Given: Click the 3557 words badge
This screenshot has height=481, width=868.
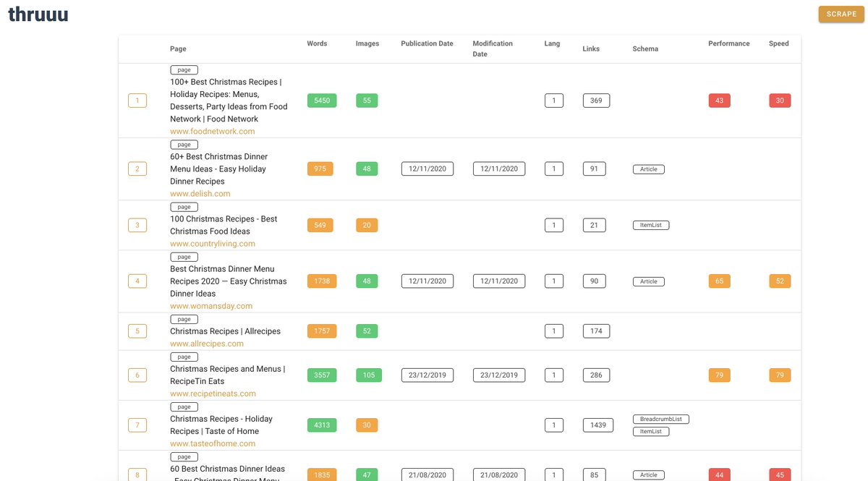Looking at the screenshot, I should coord(322,375).
